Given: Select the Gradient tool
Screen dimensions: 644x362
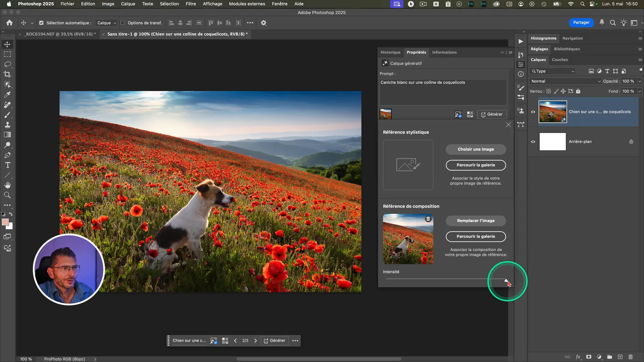Looking at the screenshot, I should tap(7, 135).
